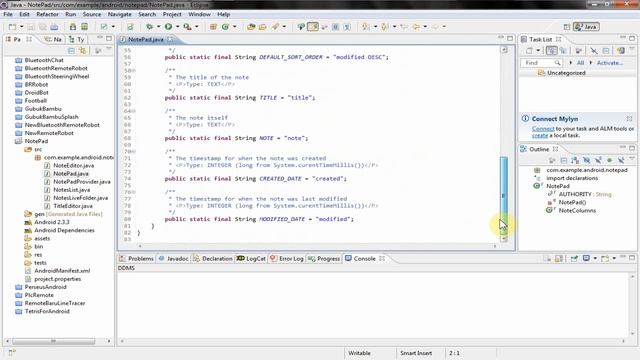
Task: Click the Sort icon in Outline toolbar
Action: pyautogui.click(x=575, y=160)
